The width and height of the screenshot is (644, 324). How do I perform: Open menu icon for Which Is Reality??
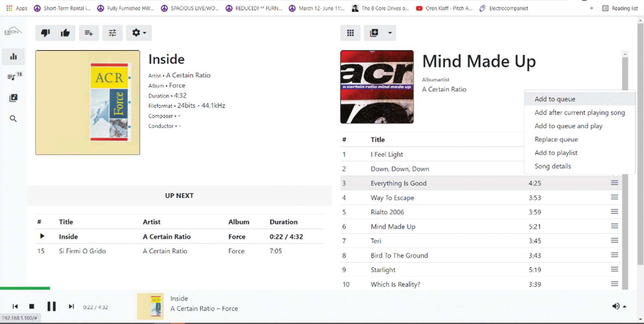[615, 284]
